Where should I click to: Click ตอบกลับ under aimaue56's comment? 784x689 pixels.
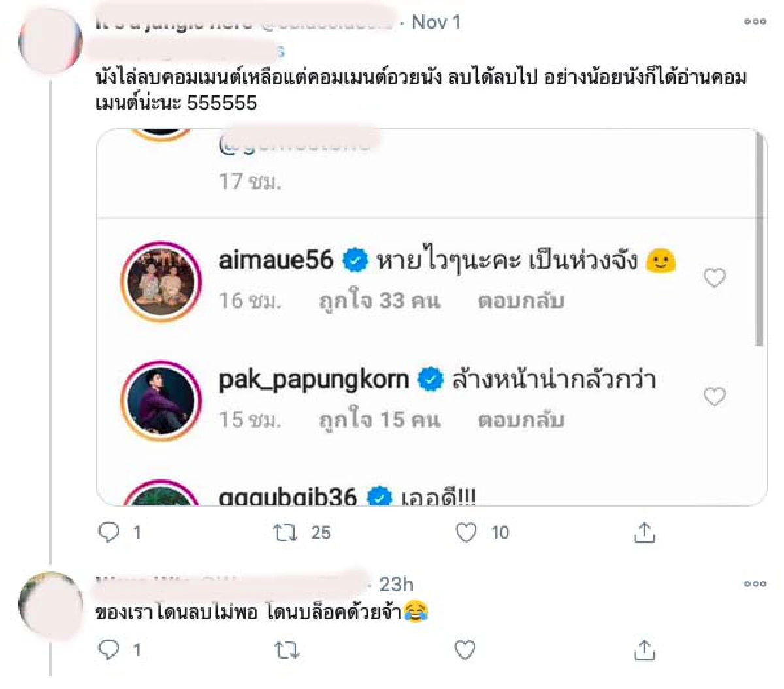point(521,301)
